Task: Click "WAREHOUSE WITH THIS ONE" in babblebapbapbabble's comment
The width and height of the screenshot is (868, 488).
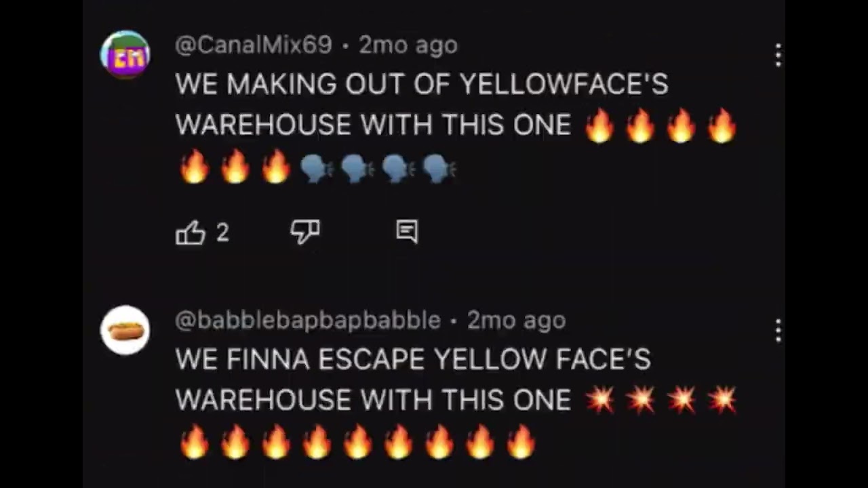Action: 373,400
